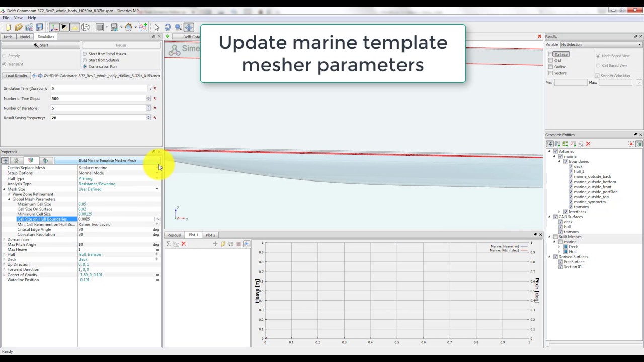Viewport: 644px width, 362px height.
Task: Click the yellow folder icon in plot toolbar
Action: 223,244
